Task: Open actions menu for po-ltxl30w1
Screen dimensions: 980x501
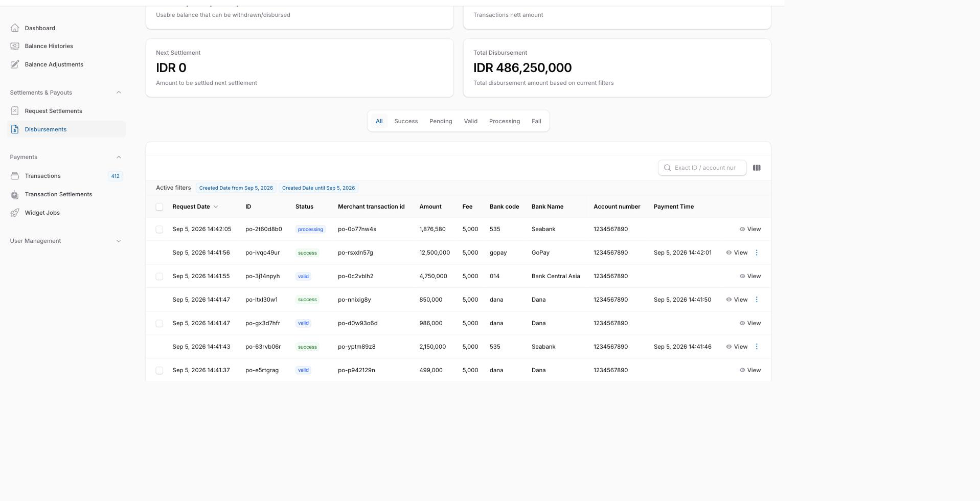Action: [757, 300]
